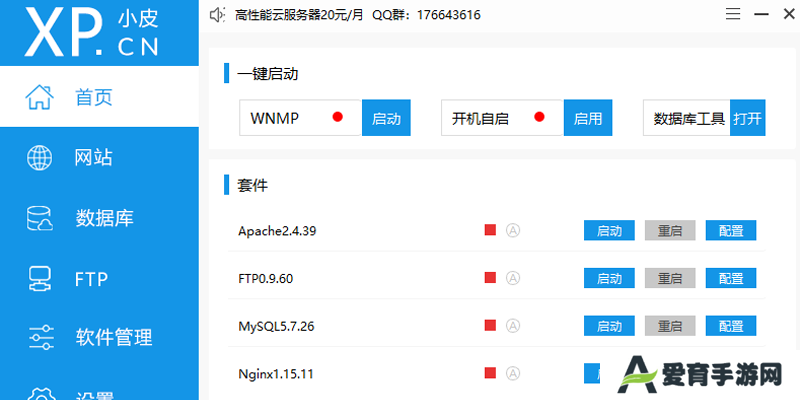This screenshot has width=800, height=400.
Task: Click the 一键启动 section heading
Action: [x=267, y=74]
